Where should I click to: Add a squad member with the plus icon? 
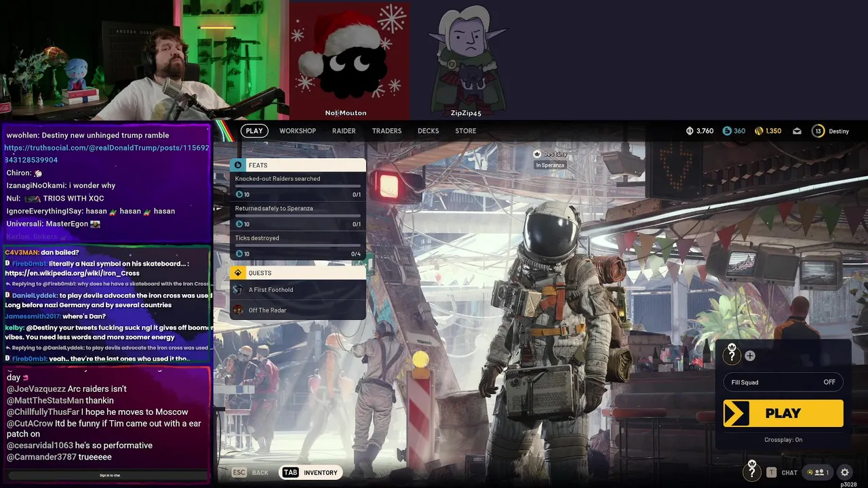(749, 356)
